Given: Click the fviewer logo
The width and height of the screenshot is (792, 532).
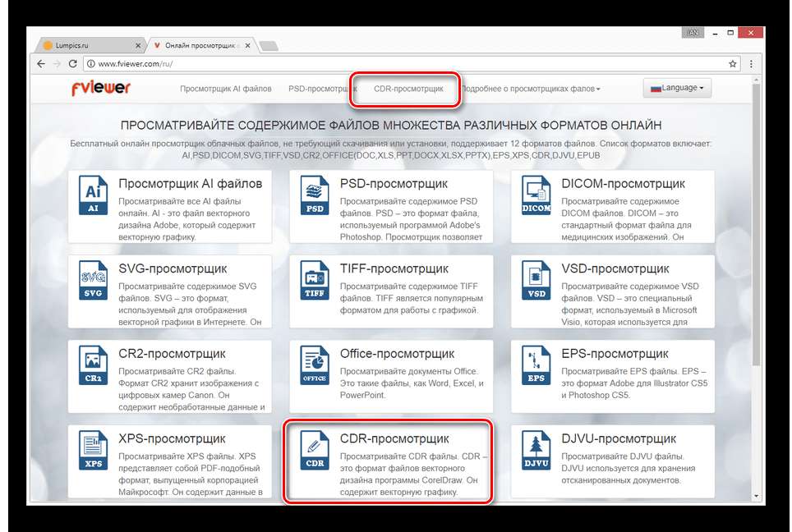Looking at the screenshot, I should (x=100, y=88).
